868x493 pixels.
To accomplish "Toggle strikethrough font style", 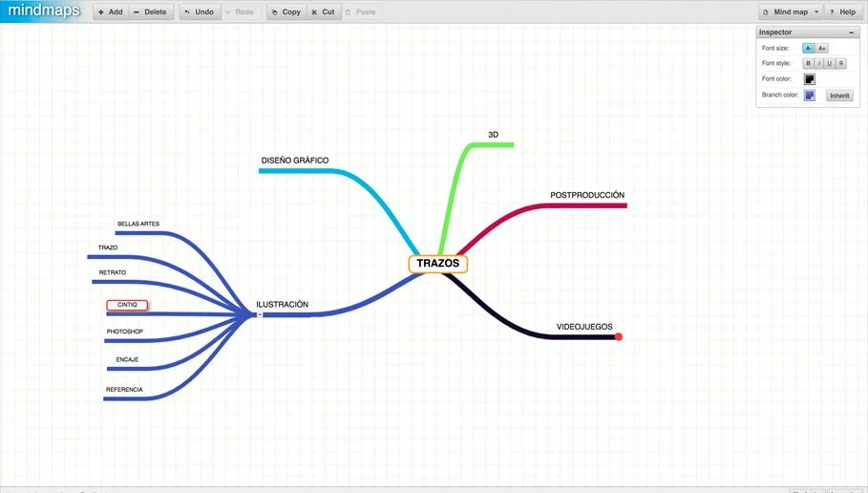I will point(841,63).
